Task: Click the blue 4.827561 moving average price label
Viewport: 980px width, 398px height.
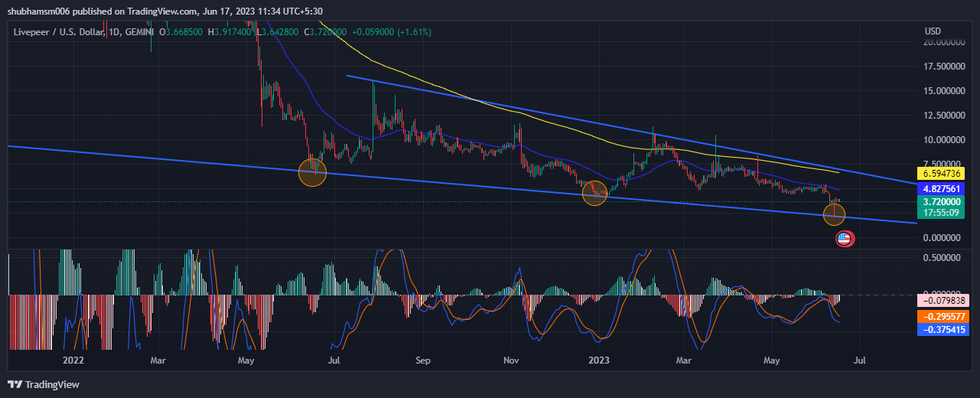Action: [943, 188]
